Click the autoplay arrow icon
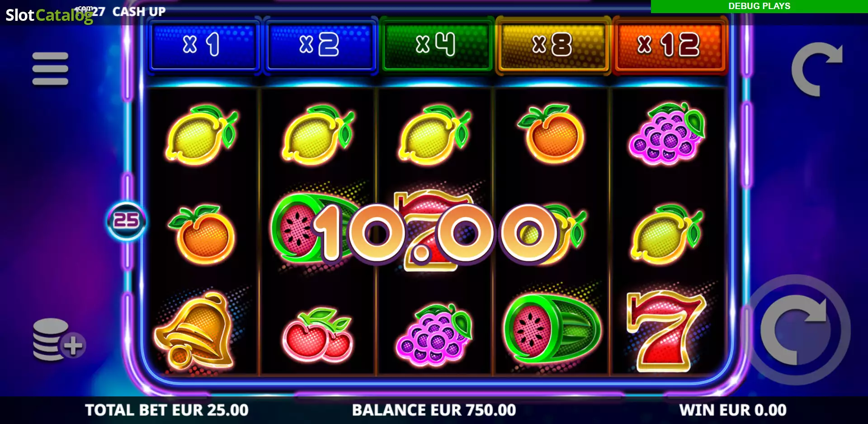868x424 pixels. (817, 69)
